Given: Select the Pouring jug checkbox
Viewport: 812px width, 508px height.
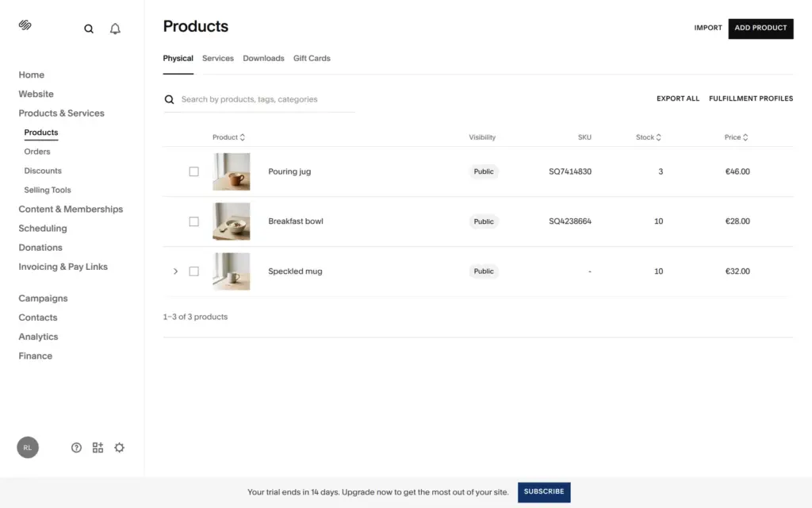Looking at the screenshot, I should pos(193,171).
